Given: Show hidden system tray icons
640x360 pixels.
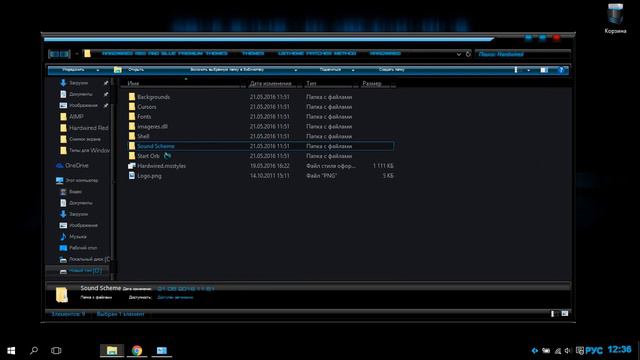Looking at the screenshot, I should point(534,350).
